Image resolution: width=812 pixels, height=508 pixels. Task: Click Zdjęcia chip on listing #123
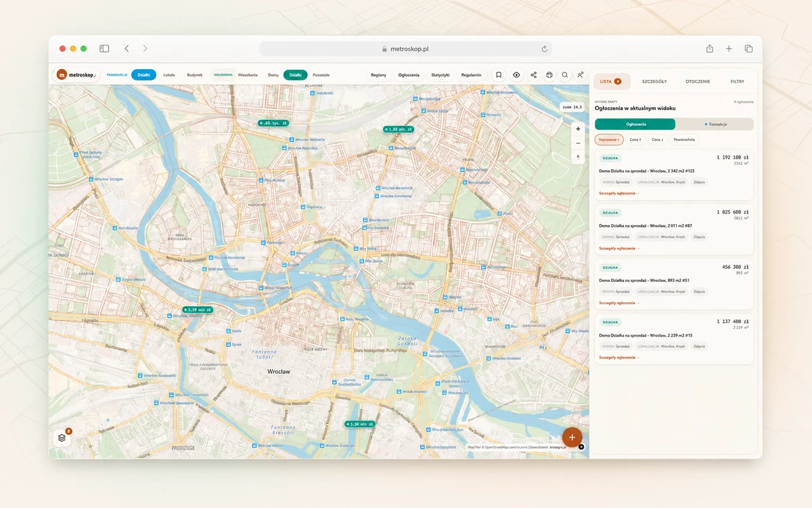pos(699,182)
